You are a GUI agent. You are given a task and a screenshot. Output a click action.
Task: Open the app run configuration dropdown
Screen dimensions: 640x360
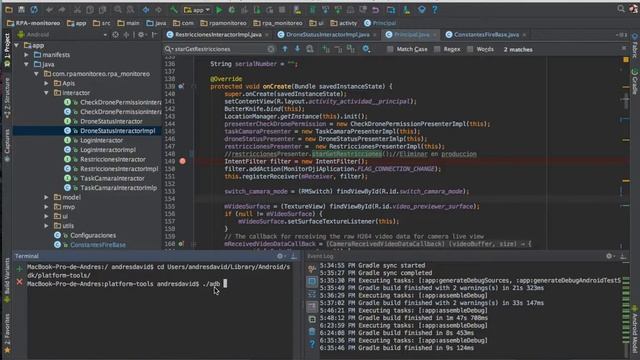[197, 9]
